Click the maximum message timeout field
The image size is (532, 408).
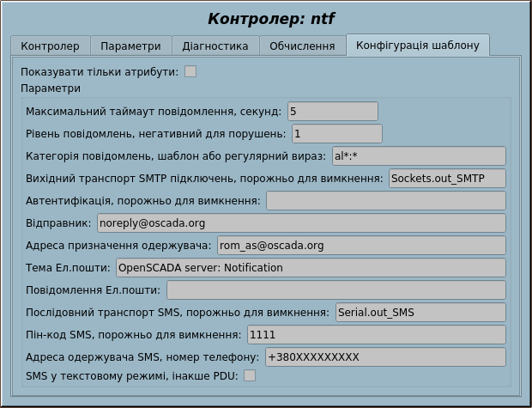(x=333, y=112)
